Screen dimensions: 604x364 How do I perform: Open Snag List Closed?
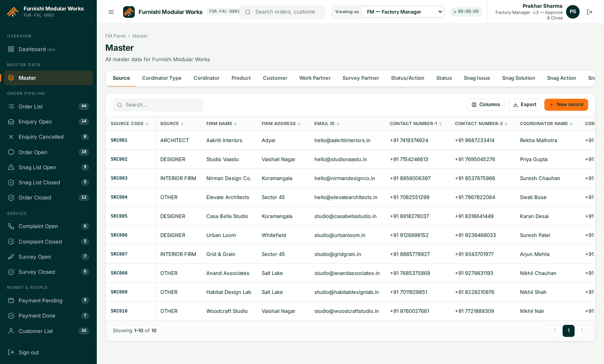48,182
